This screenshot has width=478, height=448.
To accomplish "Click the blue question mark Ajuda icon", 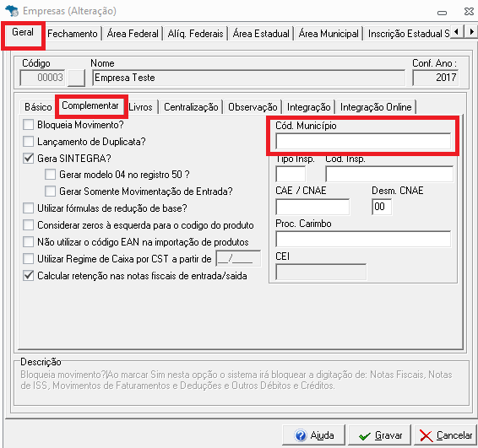I will pyautogui.click(x=301, y=435).
